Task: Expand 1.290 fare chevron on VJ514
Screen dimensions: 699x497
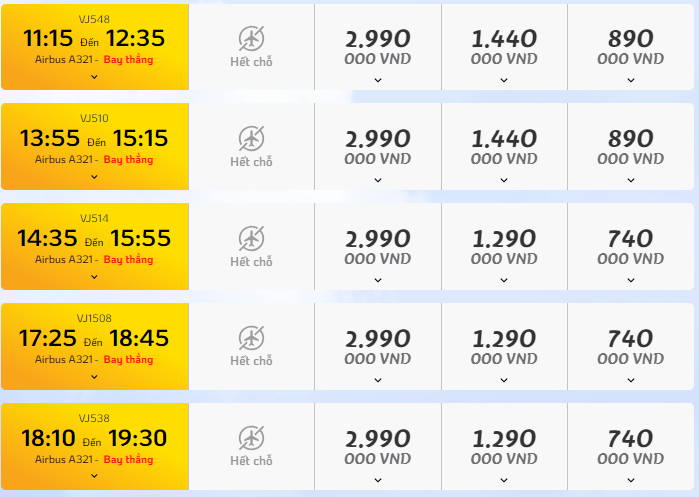Action: click(x=504, y=280)
